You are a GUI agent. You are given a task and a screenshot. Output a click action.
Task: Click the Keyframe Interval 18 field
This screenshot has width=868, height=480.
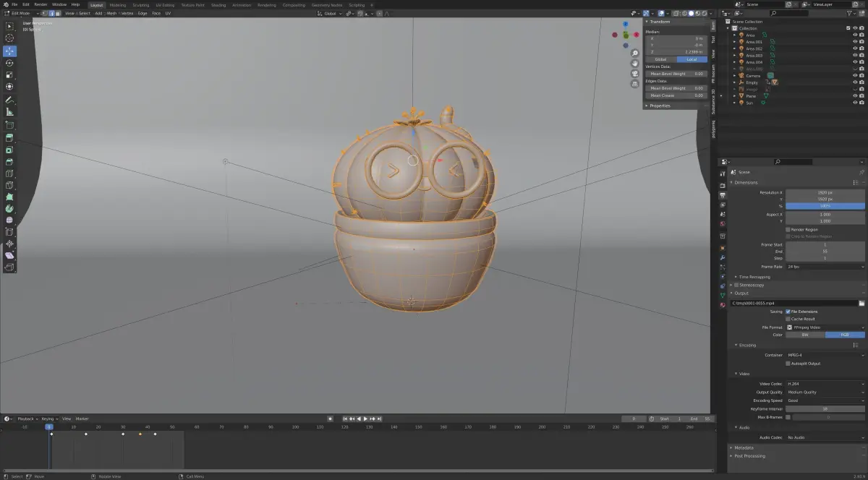click(825, 408)
